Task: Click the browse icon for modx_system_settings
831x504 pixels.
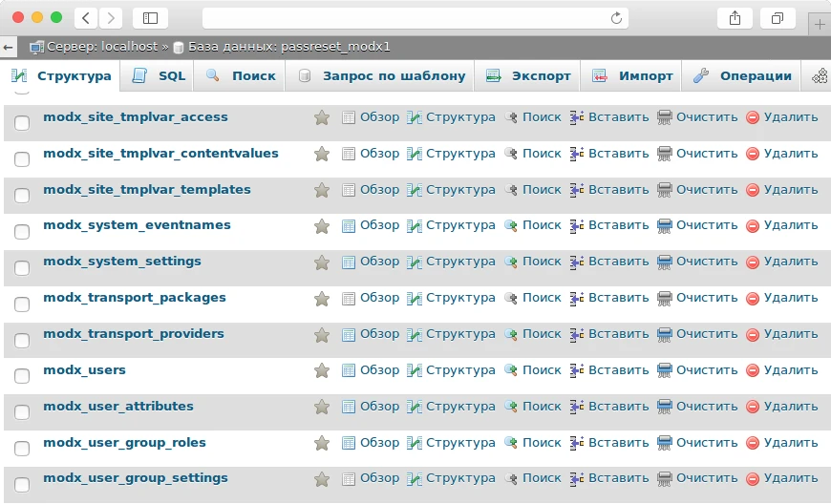Action: (349, 262)
